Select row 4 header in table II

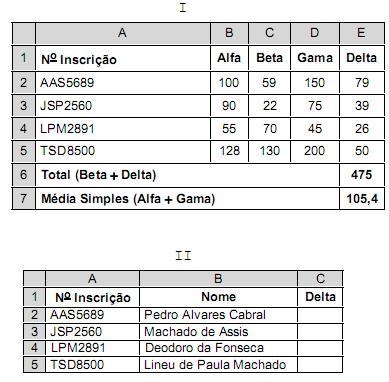pyautogui.click(x=34, y=348)
